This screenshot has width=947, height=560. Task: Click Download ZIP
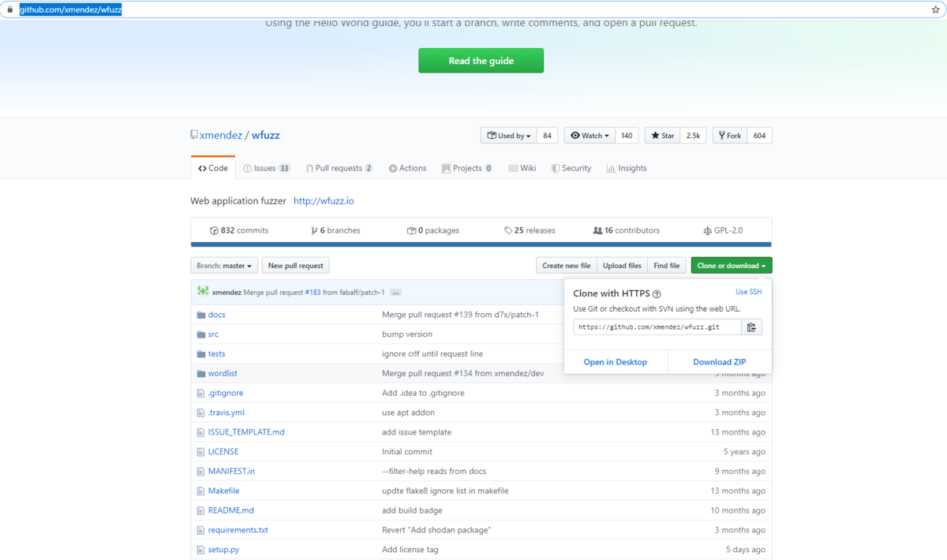(x=720, y=362)
